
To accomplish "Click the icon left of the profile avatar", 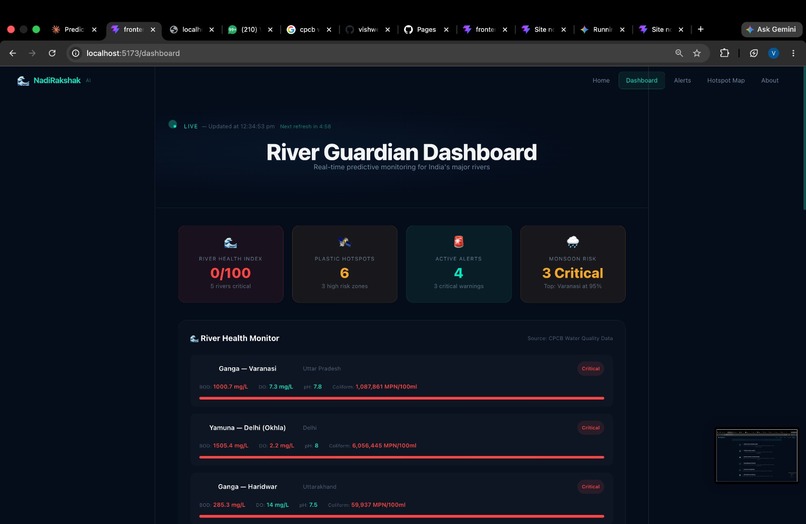I will 754,53.
